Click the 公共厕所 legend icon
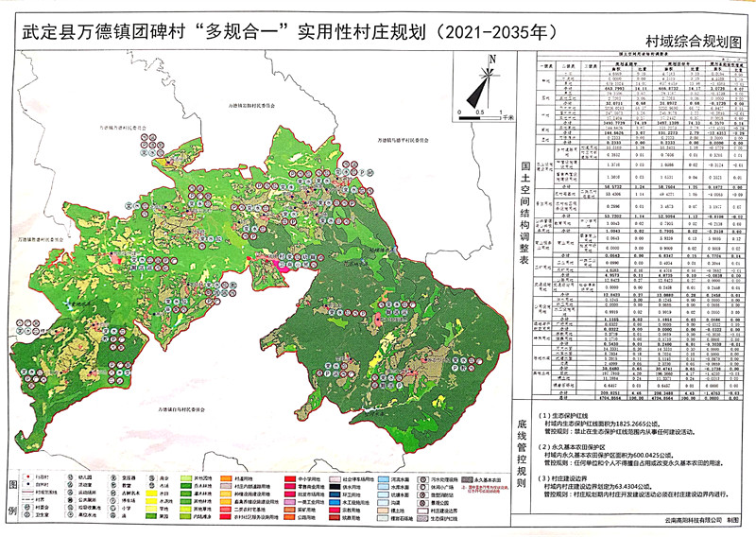 (69, 501)
